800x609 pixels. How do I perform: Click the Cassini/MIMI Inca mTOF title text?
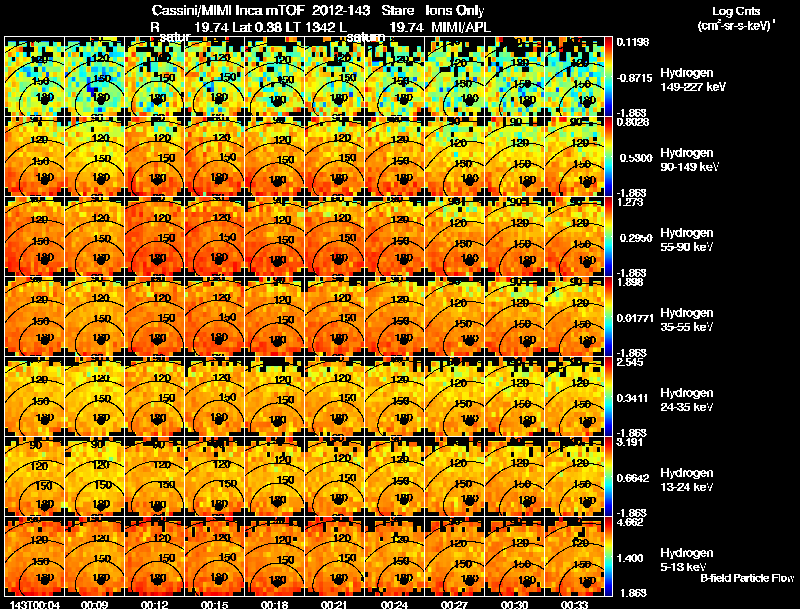pos(228,10)
